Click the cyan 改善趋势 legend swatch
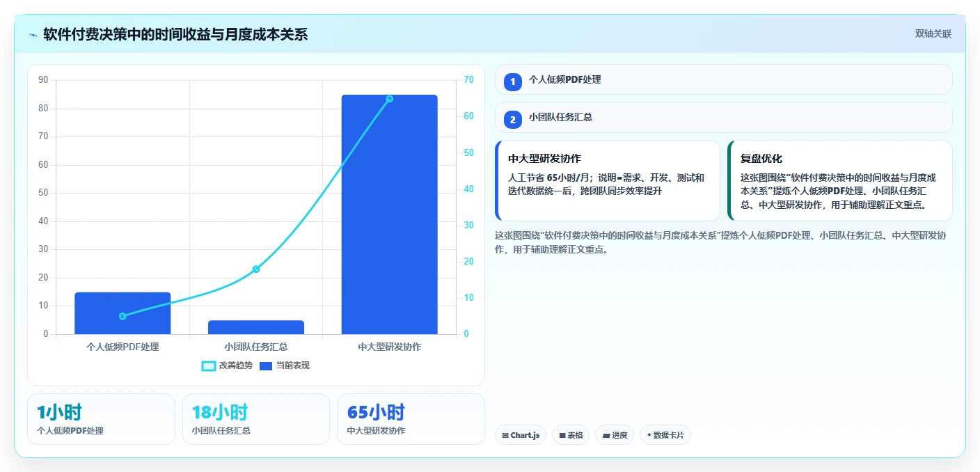 tap(209, 365)
